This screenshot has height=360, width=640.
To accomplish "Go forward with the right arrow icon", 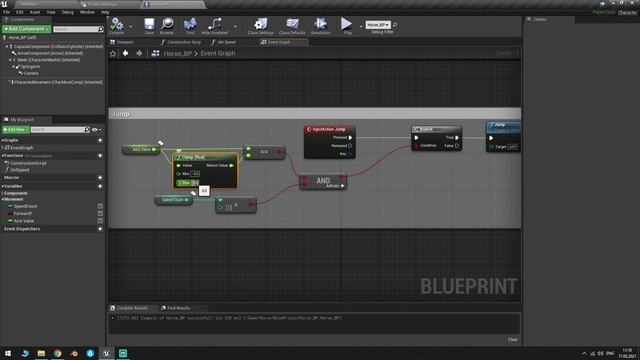I will [139, 53].
